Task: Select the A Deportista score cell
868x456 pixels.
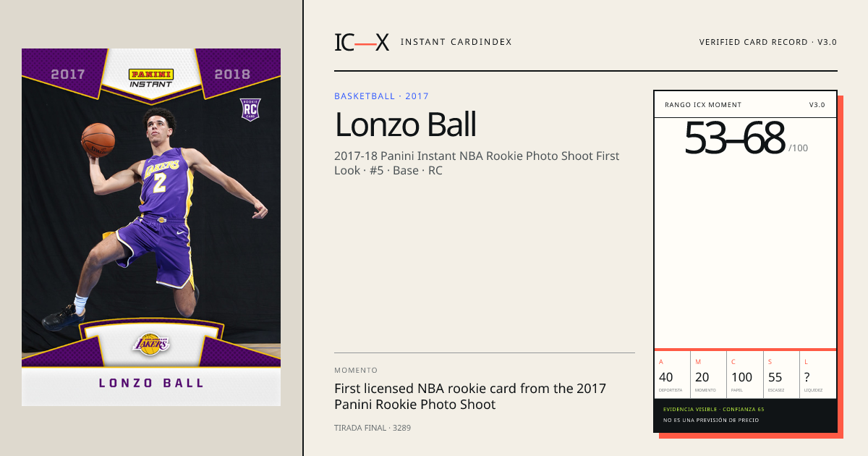Action: (673, 375)
